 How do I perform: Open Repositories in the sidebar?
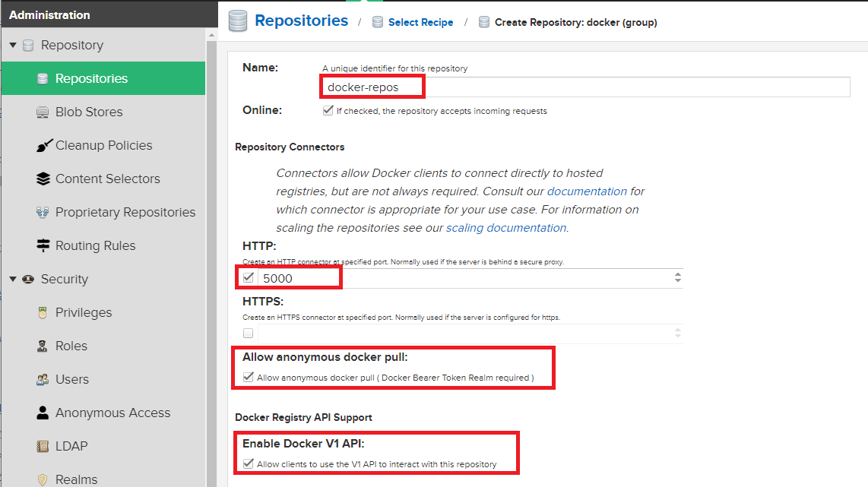coord(103,78)
